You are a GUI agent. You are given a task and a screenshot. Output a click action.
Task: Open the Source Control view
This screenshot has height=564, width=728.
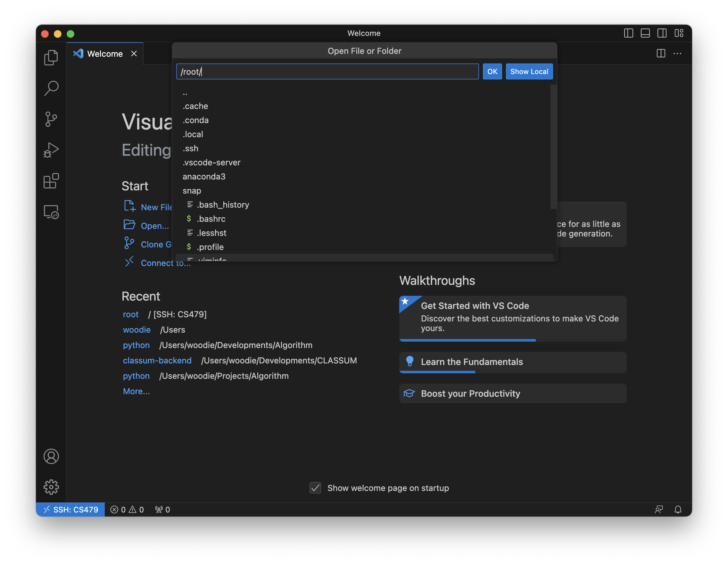pyautogui.click(x=51, y=119)
